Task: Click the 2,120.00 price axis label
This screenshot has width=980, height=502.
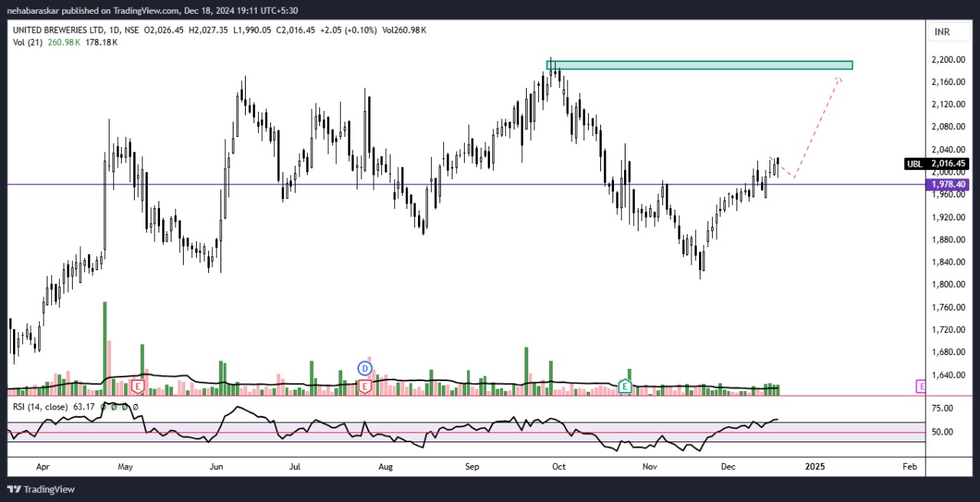Action: pos(948,104)
